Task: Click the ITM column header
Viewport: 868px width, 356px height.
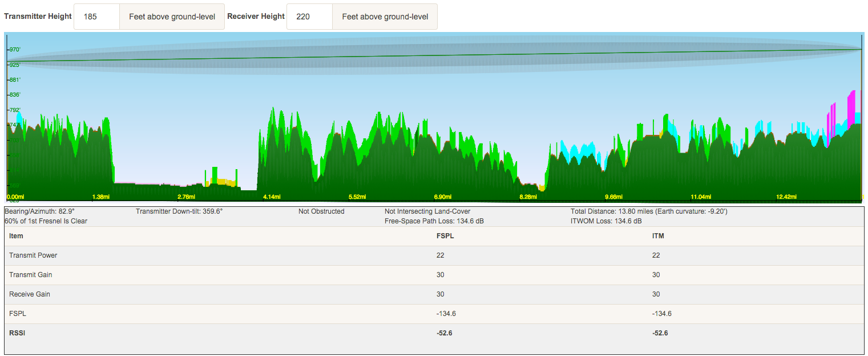Action: (x=657, y=236)
